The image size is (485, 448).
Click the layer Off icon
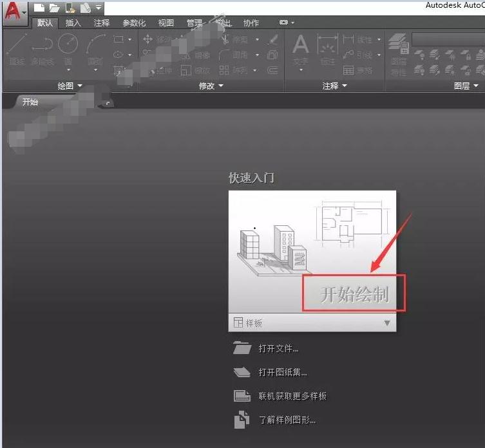click(419, 55)
